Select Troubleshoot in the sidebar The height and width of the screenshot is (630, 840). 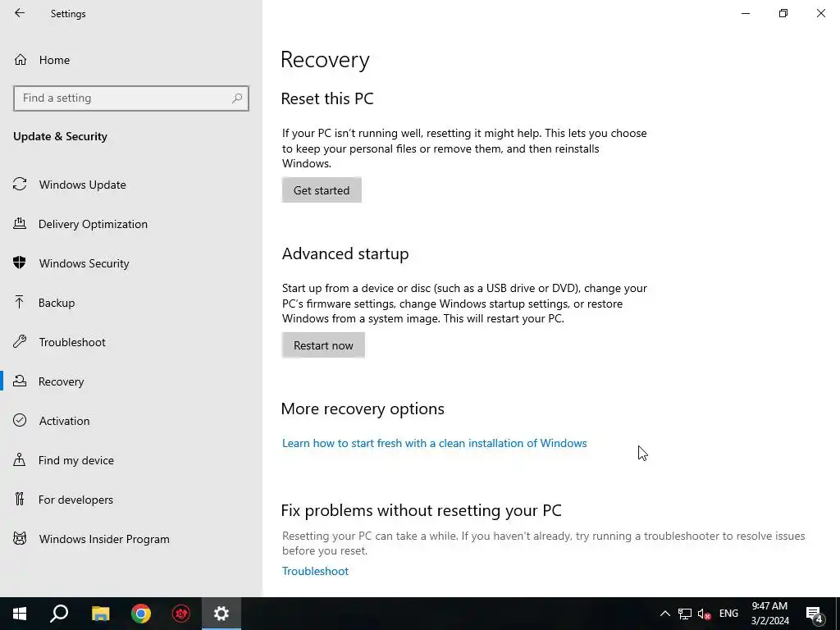131,342
